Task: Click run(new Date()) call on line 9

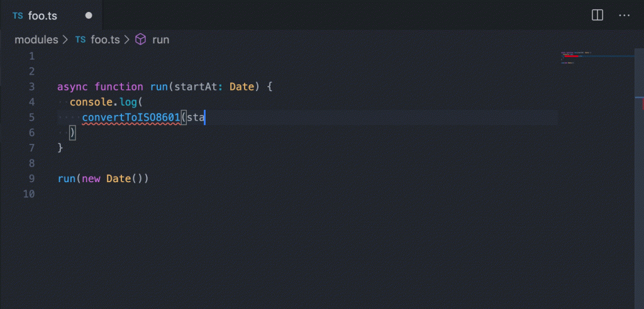Action: click(x=103, y=179)
